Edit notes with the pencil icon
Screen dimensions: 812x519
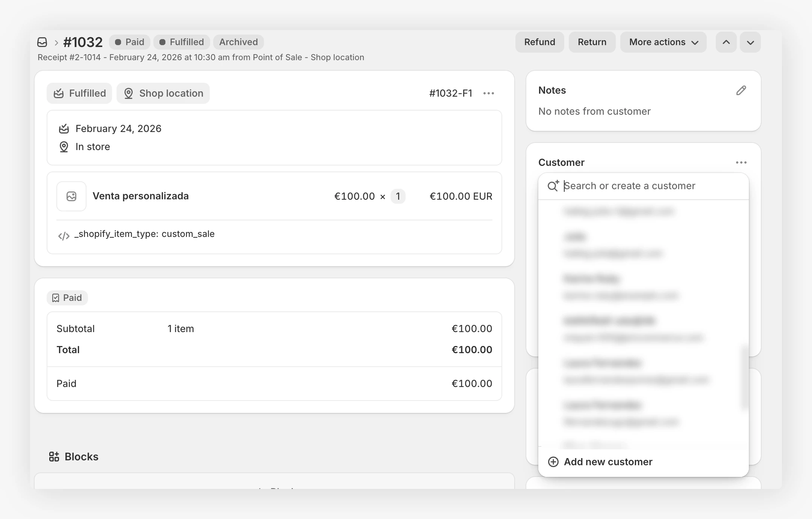tap(741, 90)
